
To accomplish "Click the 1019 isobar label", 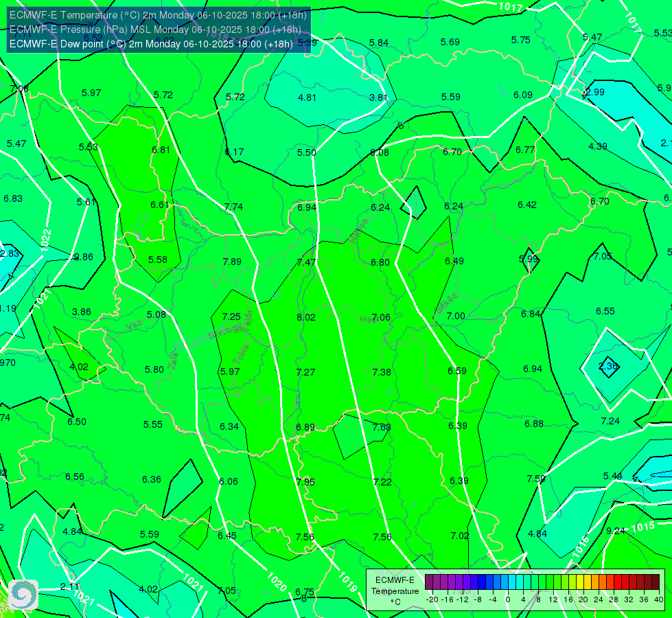I will [x=347, y=582].
